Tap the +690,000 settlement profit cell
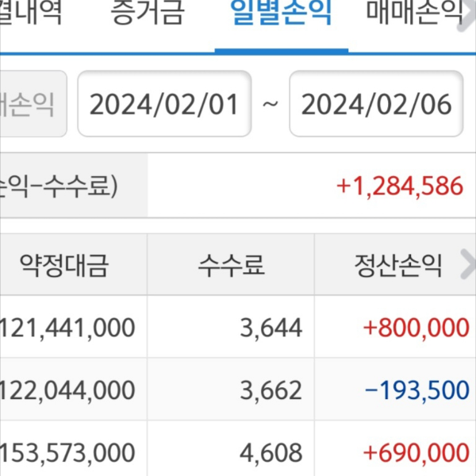The height and width of the screenshot is (476, 476). tap(416, 452)
